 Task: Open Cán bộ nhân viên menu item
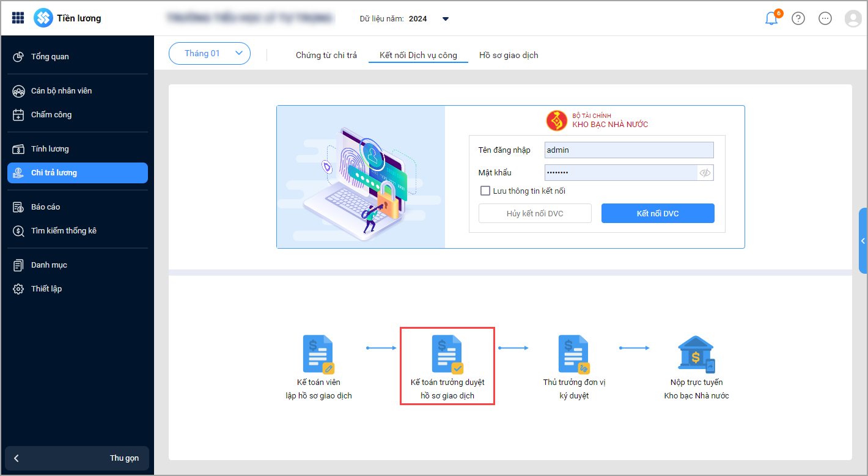pos(78,91)
